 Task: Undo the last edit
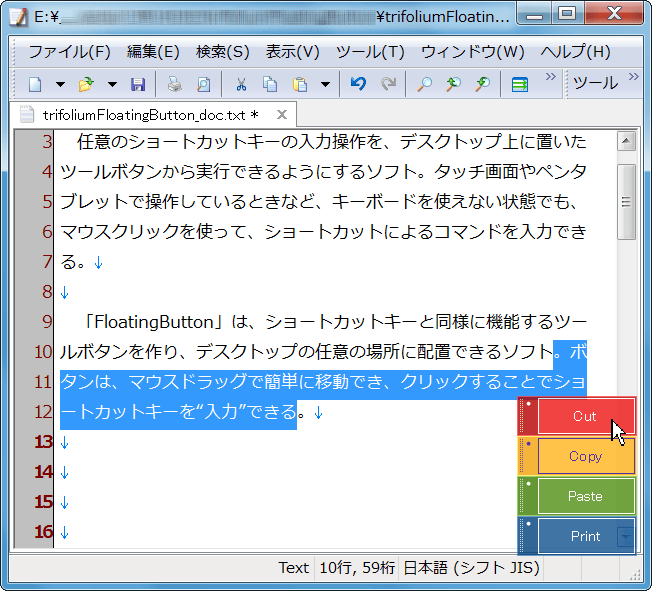click(358, 84)
